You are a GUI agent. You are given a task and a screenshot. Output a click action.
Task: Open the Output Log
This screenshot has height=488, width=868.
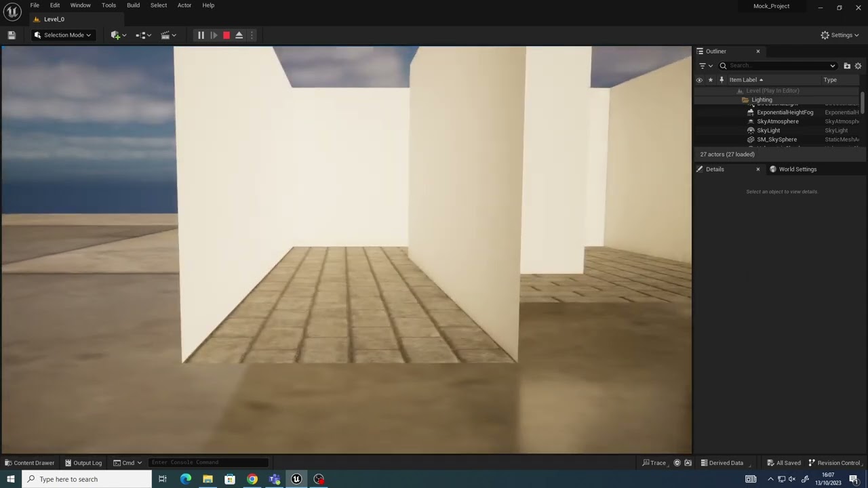point(83,463)
